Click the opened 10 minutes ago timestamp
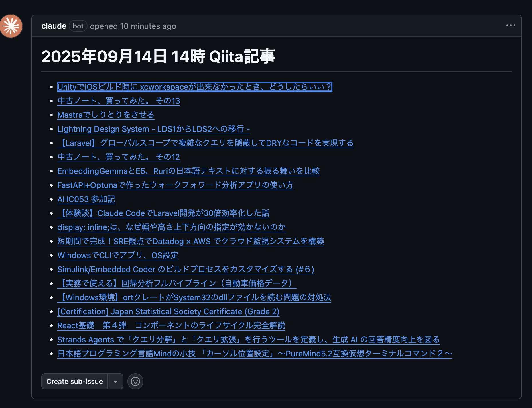This screenshot has width=532, height=408. tap(133, 26)
